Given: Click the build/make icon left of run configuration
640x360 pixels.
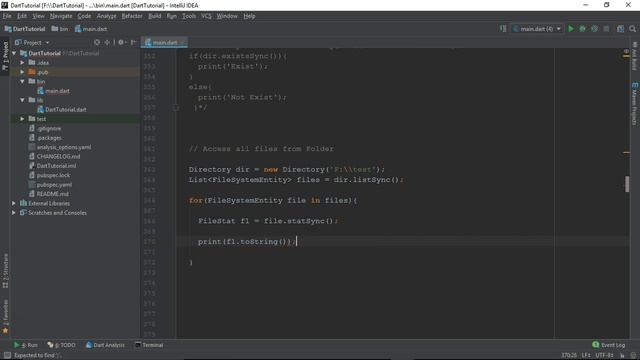Looking at the screenshot, I should click(x=503, y=29).
